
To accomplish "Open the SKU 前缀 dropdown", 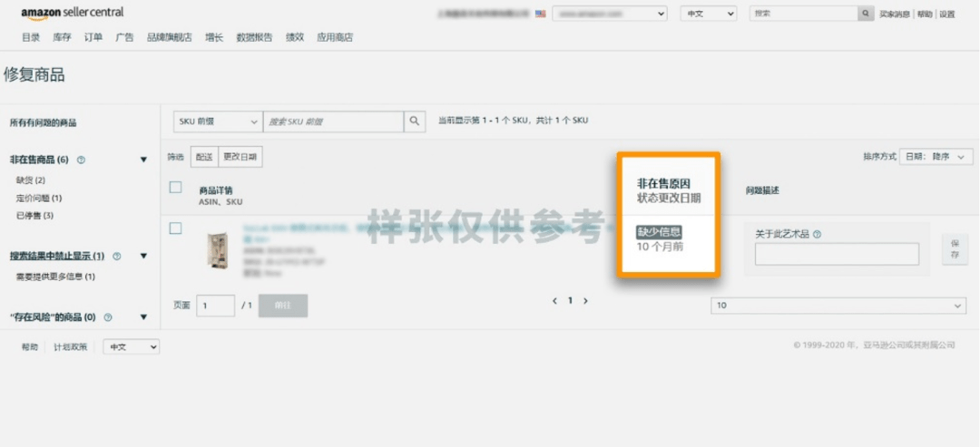I will click(x=218, y=121).
